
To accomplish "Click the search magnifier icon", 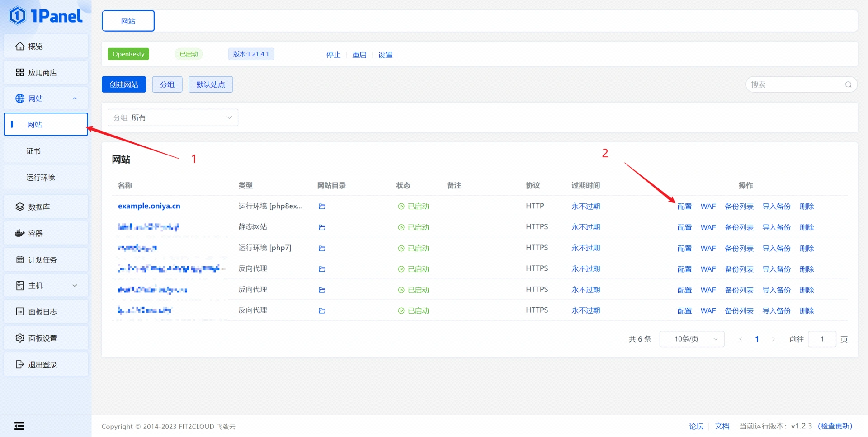I will point(848,85).
